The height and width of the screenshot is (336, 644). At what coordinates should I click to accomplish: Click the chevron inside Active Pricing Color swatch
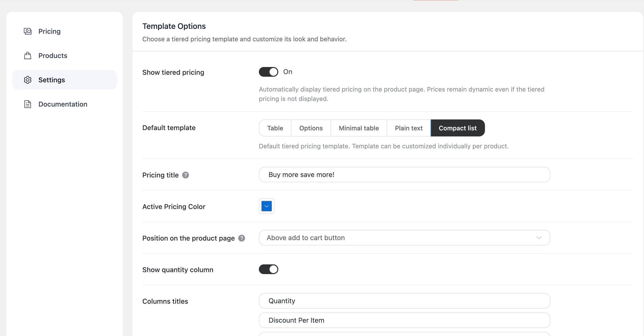[x=266, y=206]
